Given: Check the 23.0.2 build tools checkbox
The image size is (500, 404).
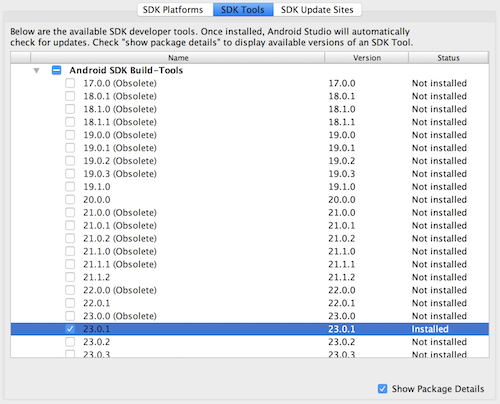Looking at the screenshot, I should 70,342.
